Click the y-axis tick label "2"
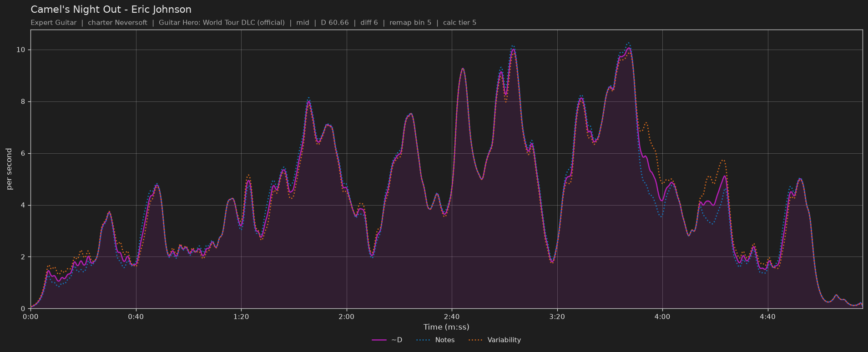Viewport: 868px width, 352px height. (x=24, y=257)
